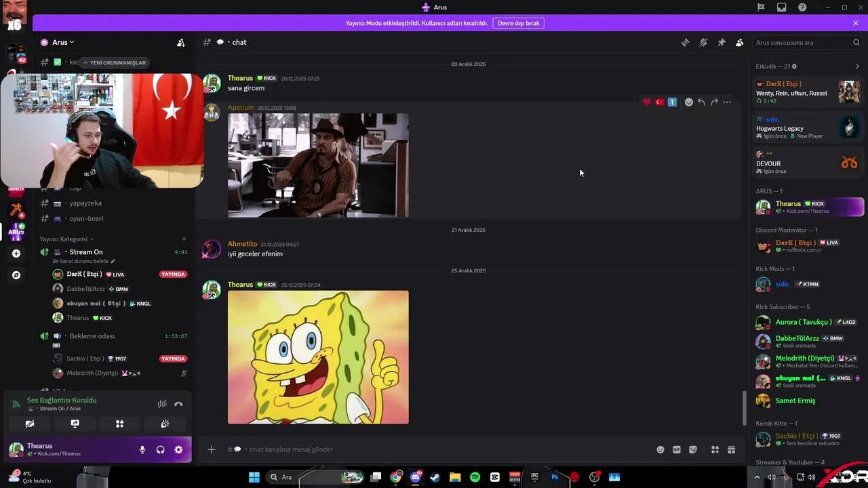Viewport: 868px width, 488px height.
Task: Open Discord inbox icon in title bar
Action: (782, 7)
